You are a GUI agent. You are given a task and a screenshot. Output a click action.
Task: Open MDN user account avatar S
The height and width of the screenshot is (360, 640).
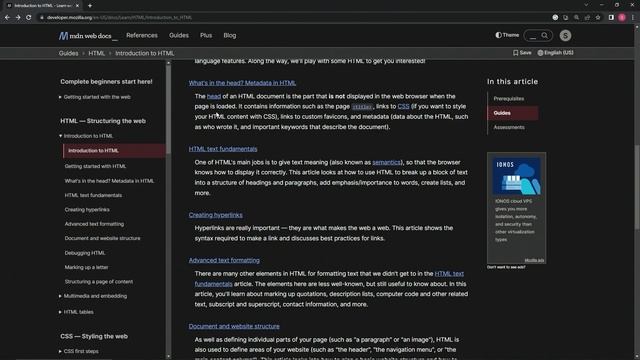pyautogui.click(x=565, y=36)
